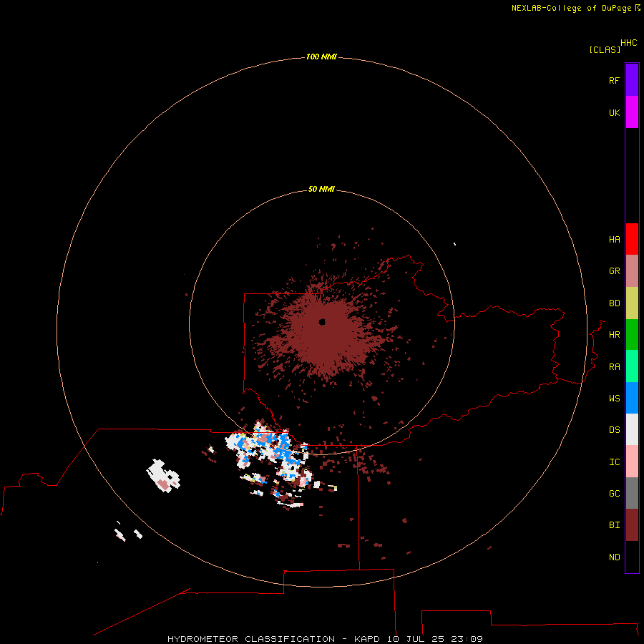This screenshot has height=644, width=644.
Task: Select the BD yellow legend swatch
Action: pos(632,303)
